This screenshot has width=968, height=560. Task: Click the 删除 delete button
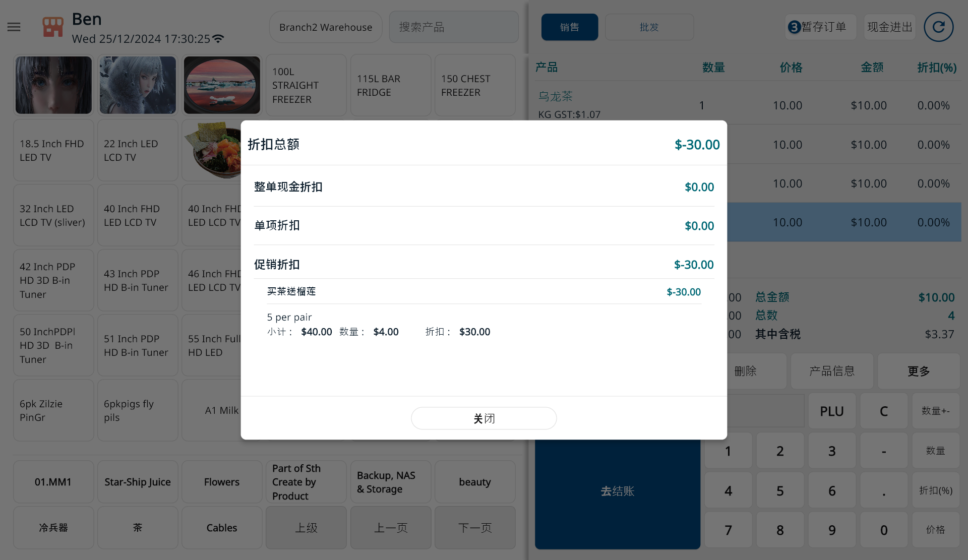click(756, 371)
